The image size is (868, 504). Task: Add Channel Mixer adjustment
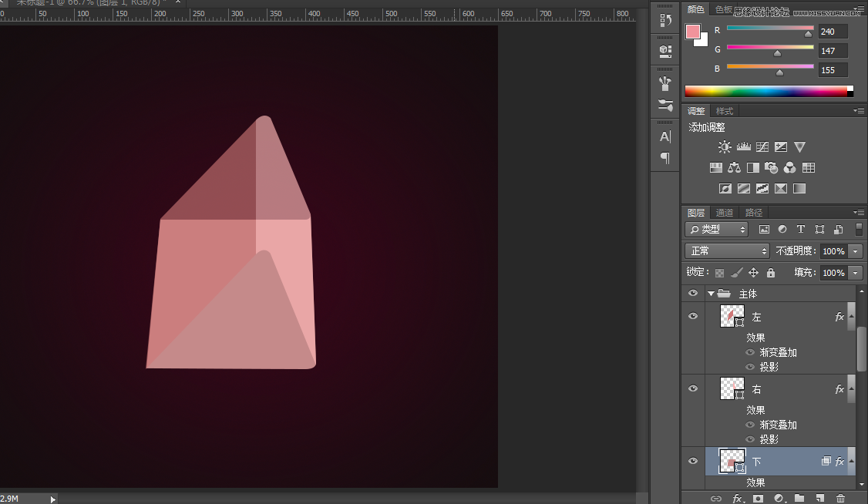pos(790,168)
